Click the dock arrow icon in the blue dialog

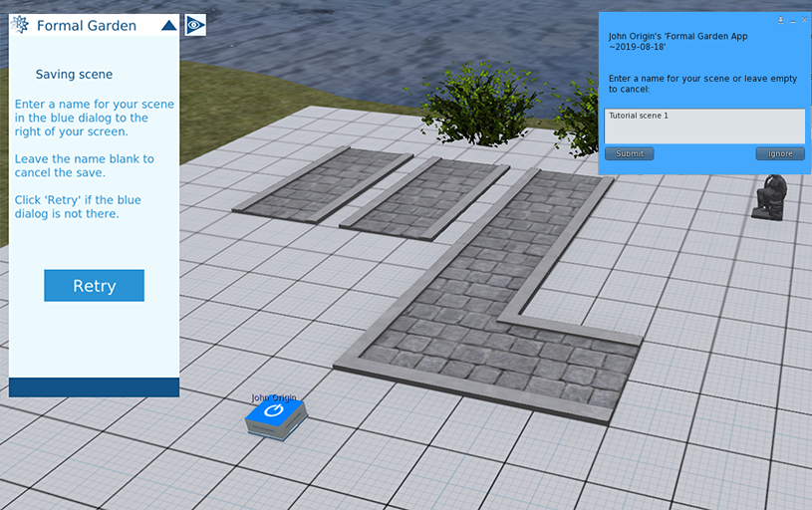click(x=780, y=19)
